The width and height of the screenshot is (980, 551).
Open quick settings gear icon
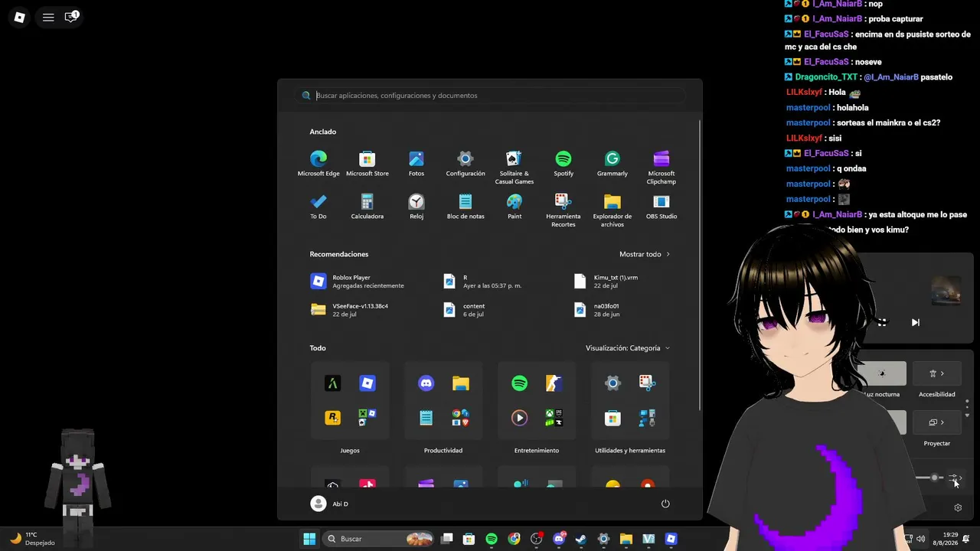(x=958, y=507)
